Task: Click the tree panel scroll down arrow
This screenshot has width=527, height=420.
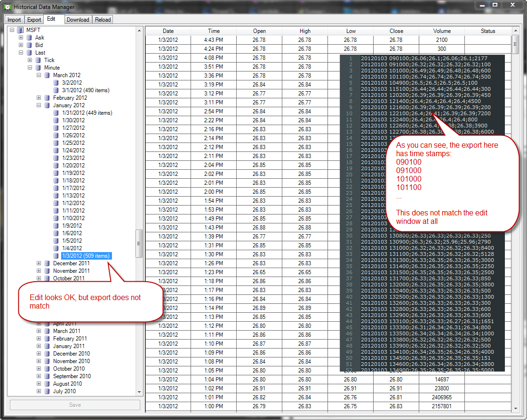Action: point(139,392)
